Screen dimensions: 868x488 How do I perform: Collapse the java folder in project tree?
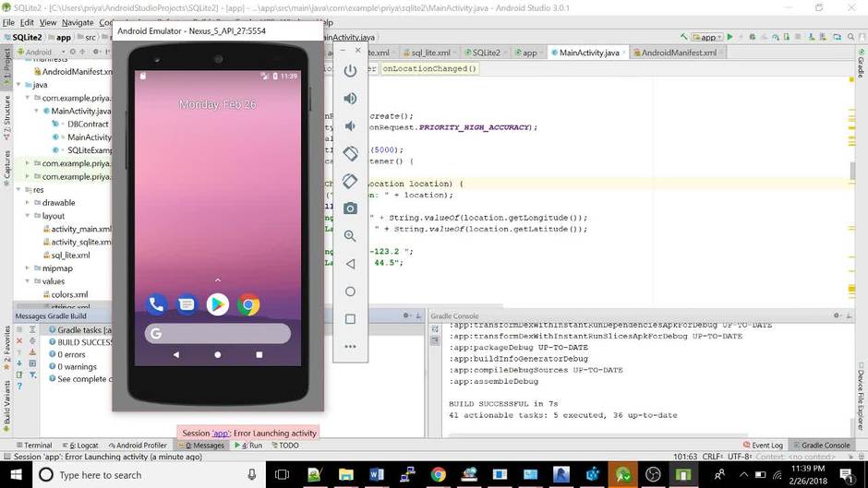(x=18, y=85)
